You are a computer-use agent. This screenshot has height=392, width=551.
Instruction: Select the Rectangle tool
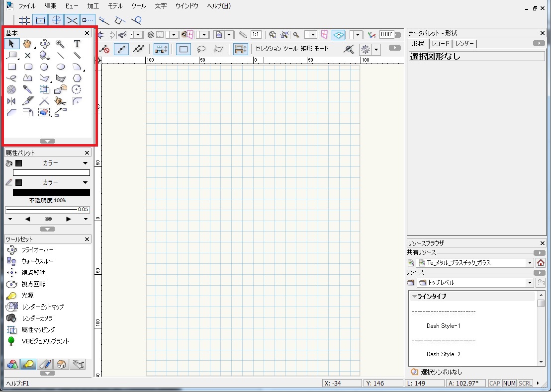(x=11, y=67)
